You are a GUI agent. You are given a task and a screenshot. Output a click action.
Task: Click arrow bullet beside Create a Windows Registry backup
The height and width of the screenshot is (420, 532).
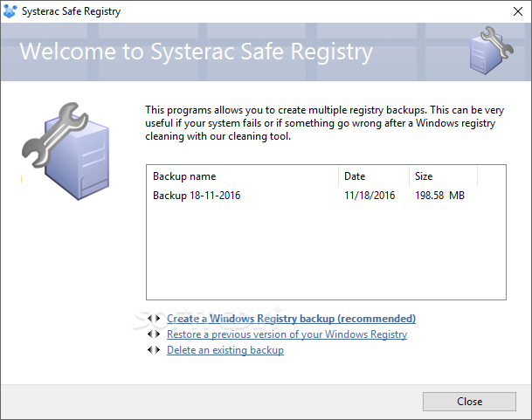click(154, 319)
